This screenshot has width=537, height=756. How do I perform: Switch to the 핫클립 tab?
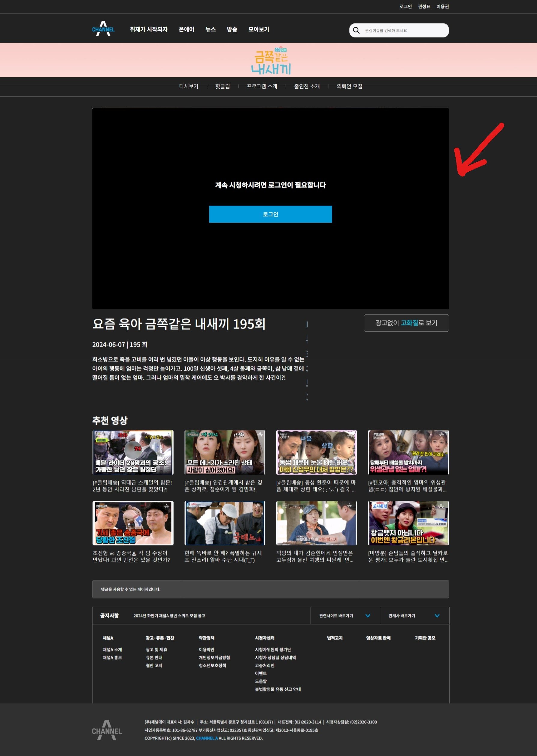click(x=222, y=86)
